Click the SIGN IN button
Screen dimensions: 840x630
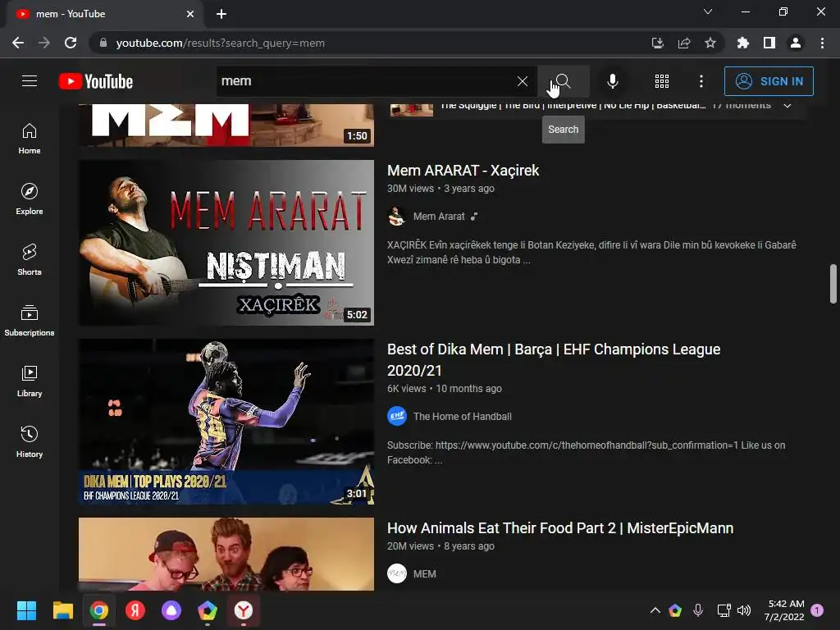coord(769,81)
